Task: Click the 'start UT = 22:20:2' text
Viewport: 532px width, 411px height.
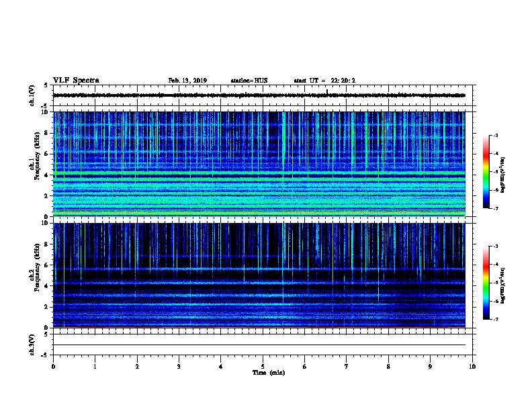Action: tap(324, 81)
